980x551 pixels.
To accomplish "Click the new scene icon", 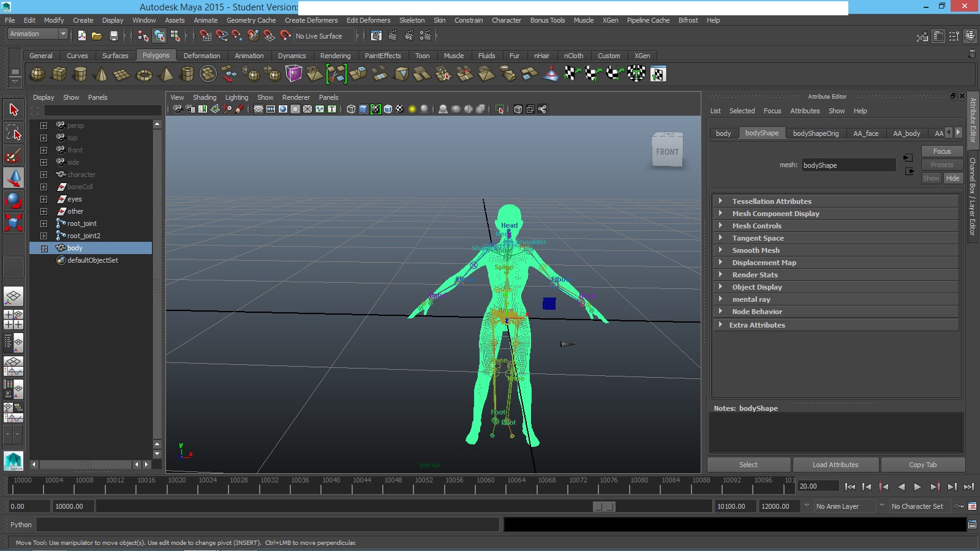I will click(x=82, y=36).
